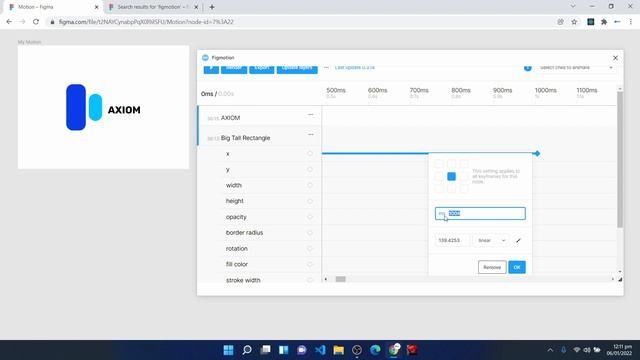
Task: Click the stroke width property row
Action: coord(259,280)
